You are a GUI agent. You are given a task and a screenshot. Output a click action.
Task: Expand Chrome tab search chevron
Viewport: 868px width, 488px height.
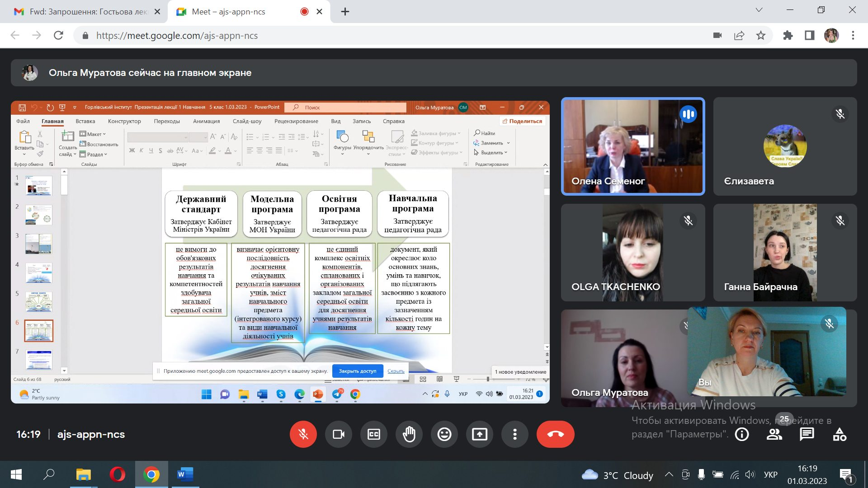click(x=759, y=10)
